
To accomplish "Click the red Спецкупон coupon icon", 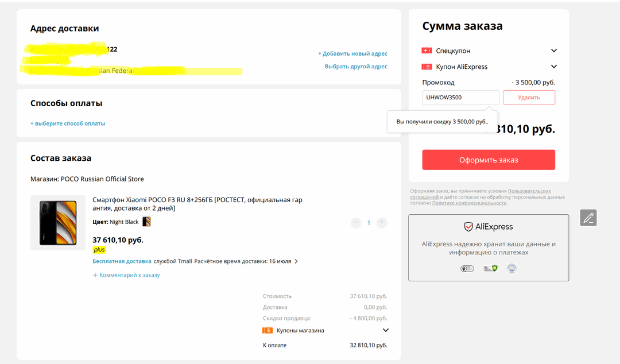I will (x=427, y=51).
